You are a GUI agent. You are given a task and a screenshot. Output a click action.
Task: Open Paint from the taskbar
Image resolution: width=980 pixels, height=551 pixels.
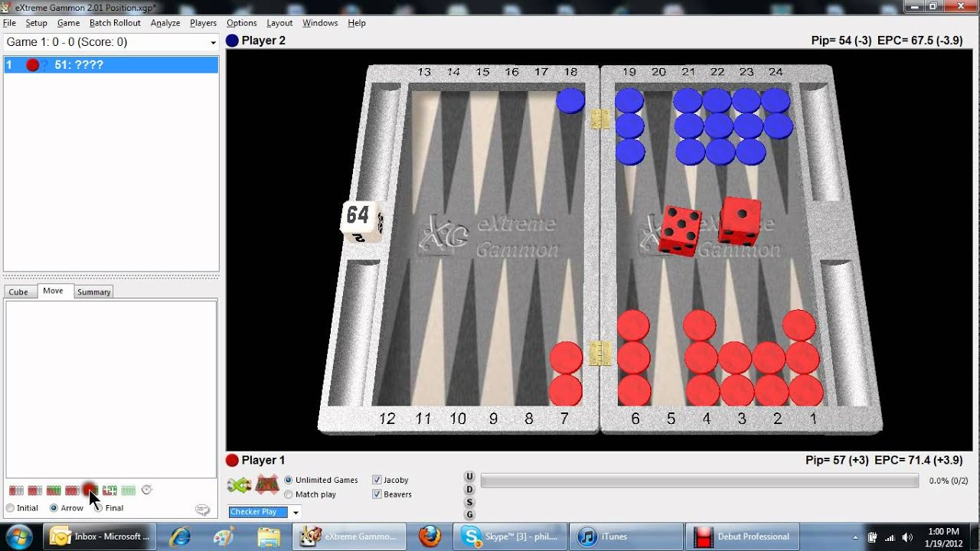click(224, 536)
